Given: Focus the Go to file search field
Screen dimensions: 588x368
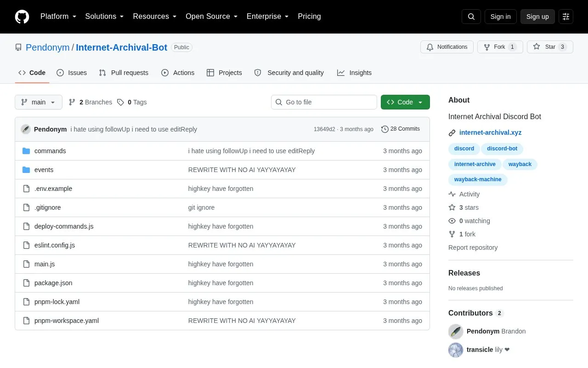Looking at the screenshot, I should pos(324,102).
